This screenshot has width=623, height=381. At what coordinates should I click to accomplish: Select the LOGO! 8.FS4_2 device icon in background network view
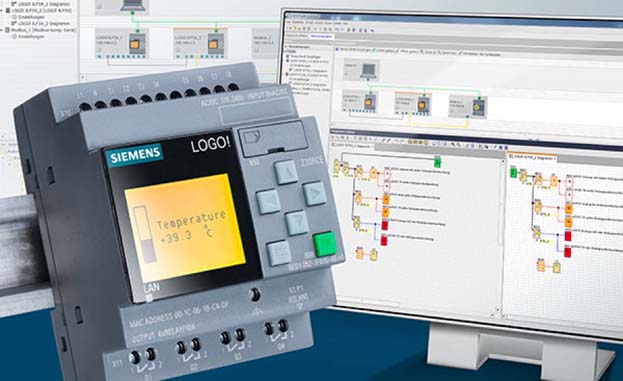[x=216, y=44]
